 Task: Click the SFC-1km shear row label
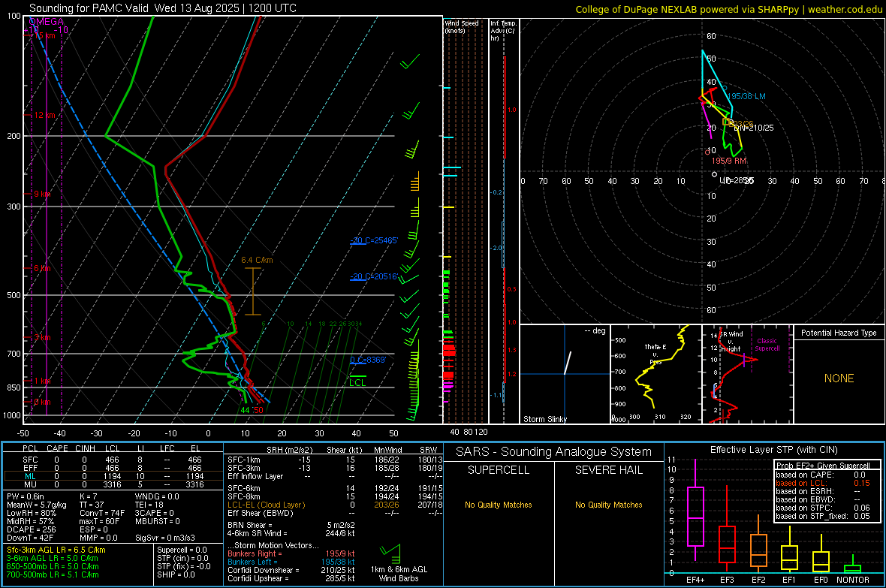[x=244, y=460]
